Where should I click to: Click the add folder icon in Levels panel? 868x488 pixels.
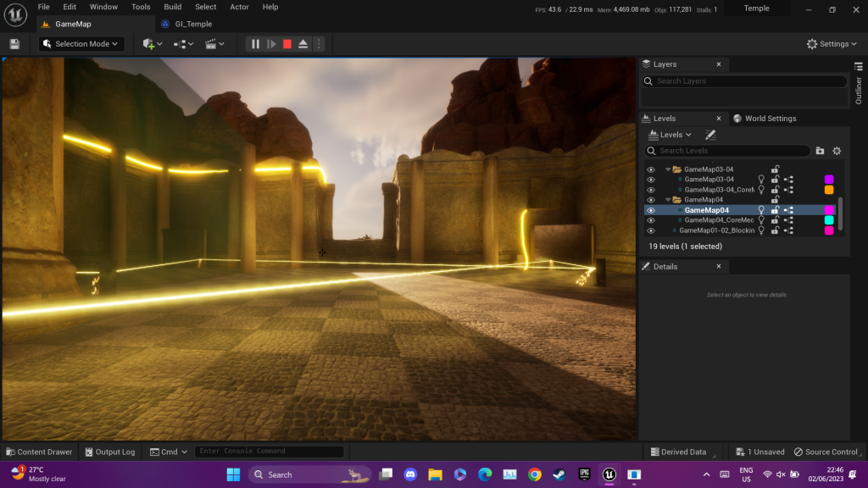tap(820, 151)
